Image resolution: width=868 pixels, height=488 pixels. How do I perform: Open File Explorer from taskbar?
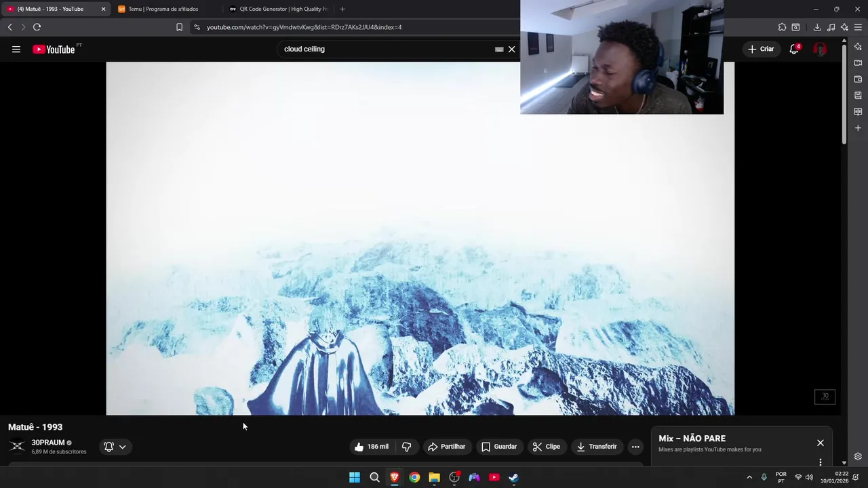point(434,477)
